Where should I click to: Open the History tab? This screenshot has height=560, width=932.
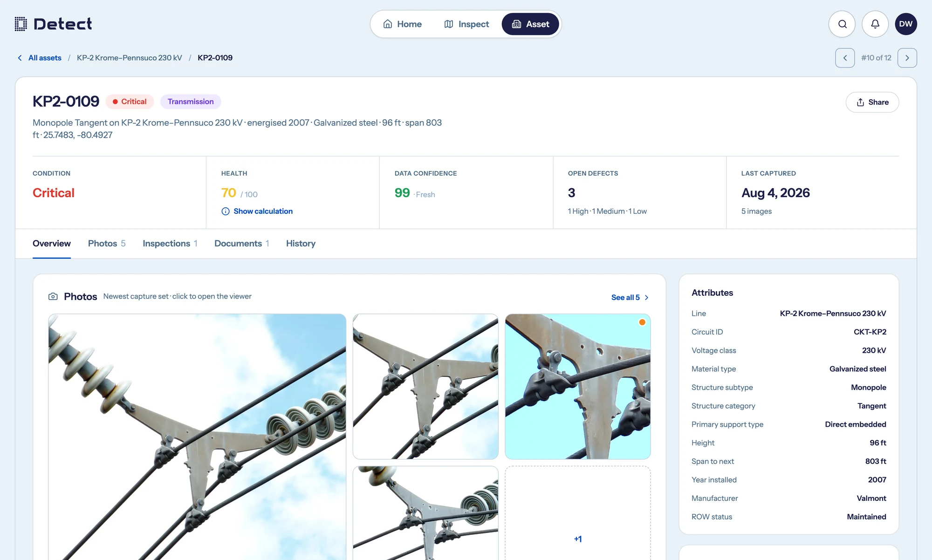click(x=301, y=243)
